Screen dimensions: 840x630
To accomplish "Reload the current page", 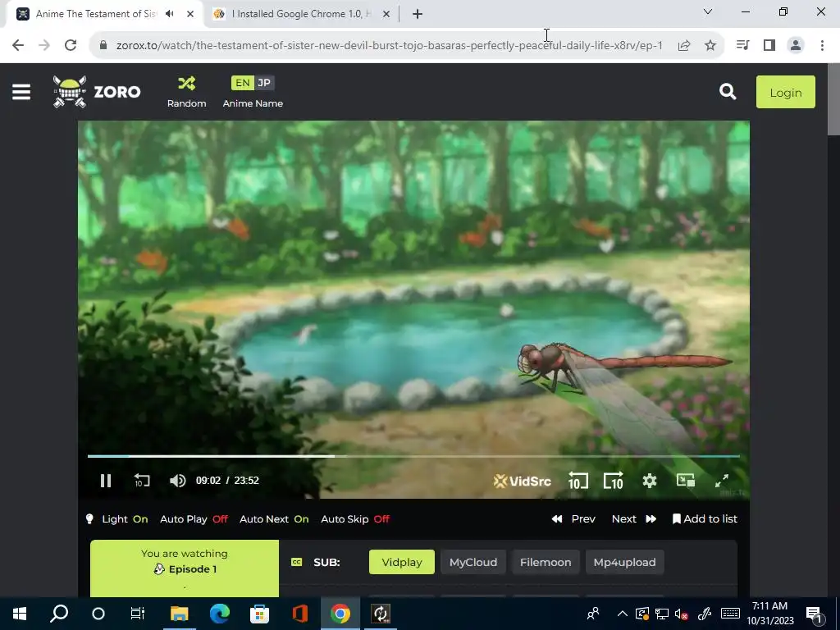I will [x=71, y=46].
